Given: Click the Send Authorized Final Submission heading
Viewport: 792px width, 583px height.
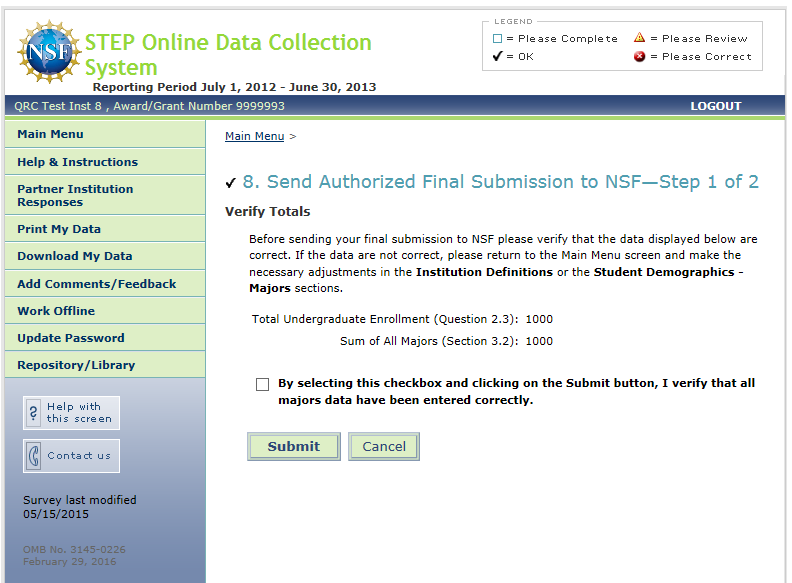Looking at the screenshot, I should coord(501,182).
